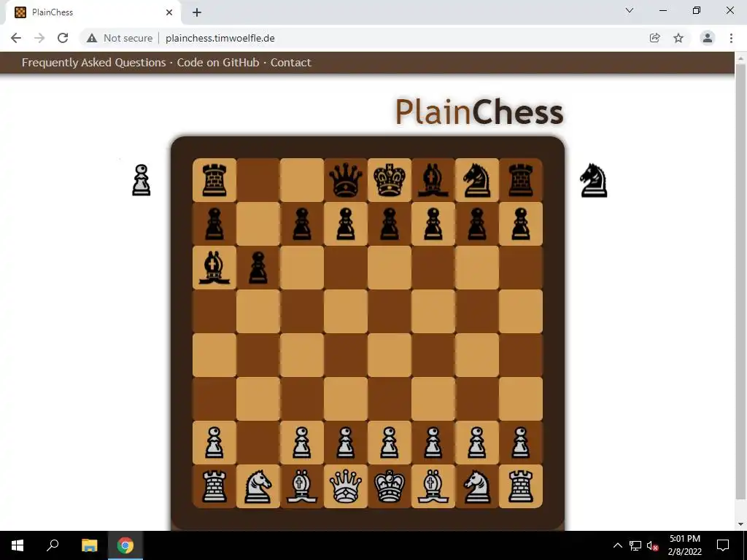
Task: Reload the current page
Action: [63, 38]
